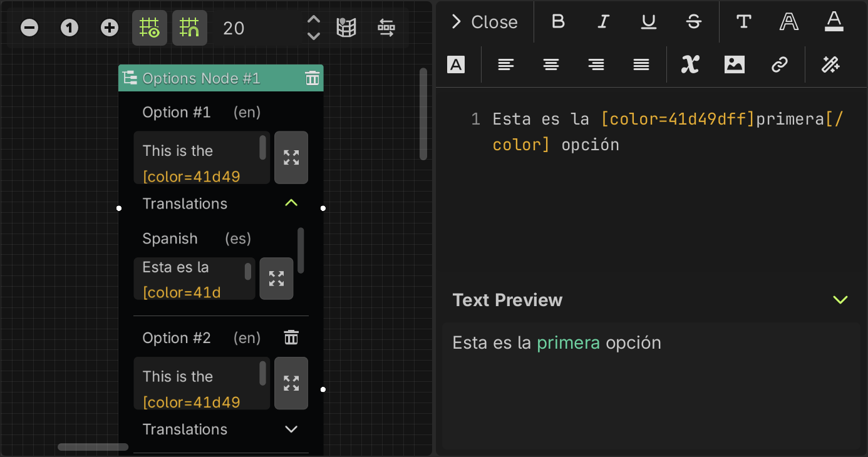Image resolution: width=868 pixels, height=457 pixels.
Task: Insert a math variable with the x icon
Action: (x=690, y=64)
